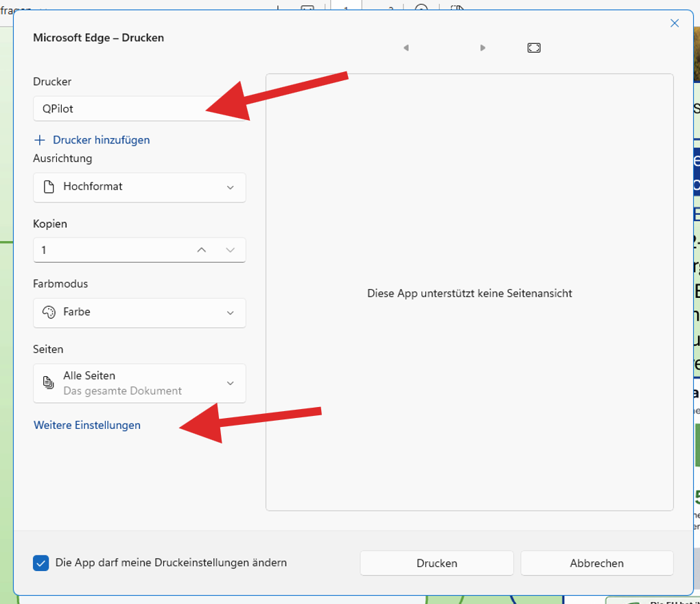Click the palette icon in Farbmodus box

(49, 312)
